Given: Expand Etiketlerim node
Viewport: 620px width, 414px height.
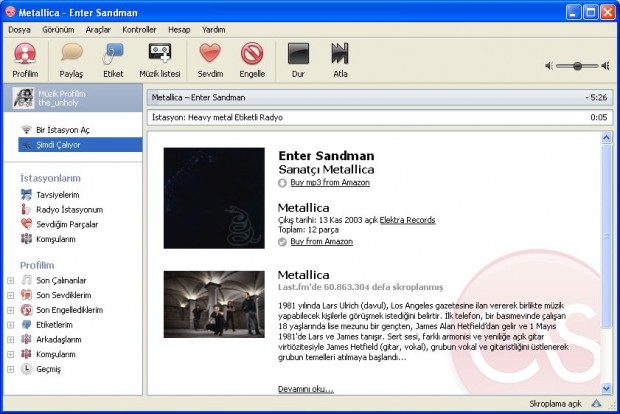Looking at the screenshot, I should [x=11, y=325].
